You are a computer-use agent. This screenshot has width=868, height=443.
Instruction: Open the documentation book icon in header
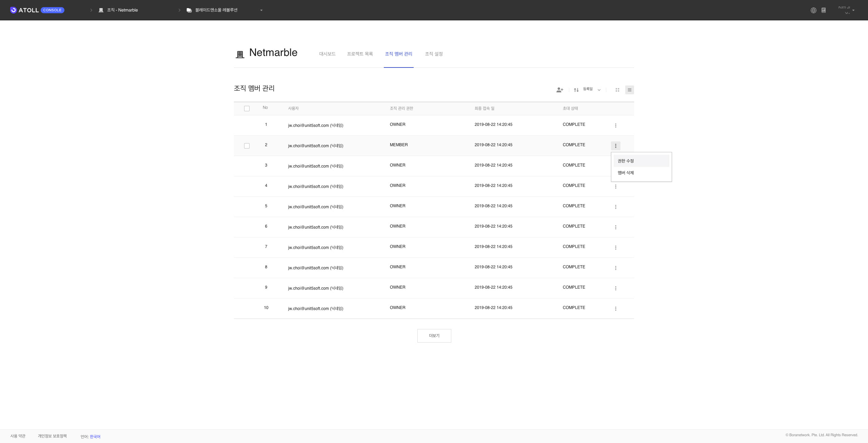pyautogui.click(x=824, y=10)
